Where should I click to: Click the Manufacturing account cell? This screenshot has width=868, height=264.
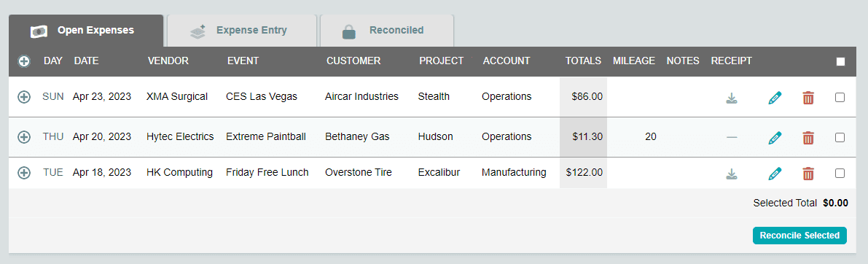[x=514, y=173]
